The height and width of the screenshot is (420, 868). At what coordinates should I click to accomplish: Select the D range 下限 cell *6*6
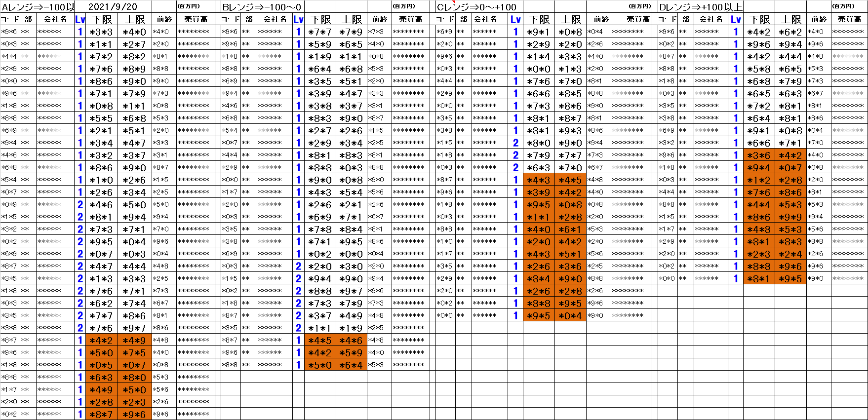tap(759, 143)
